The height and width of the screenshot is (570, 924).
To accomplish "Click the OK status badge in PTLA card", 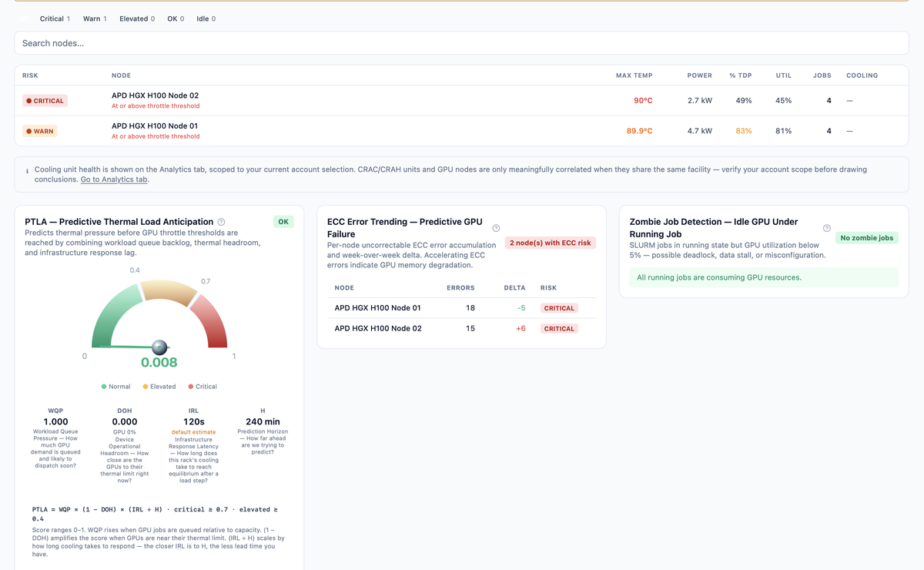I will 283,222.
